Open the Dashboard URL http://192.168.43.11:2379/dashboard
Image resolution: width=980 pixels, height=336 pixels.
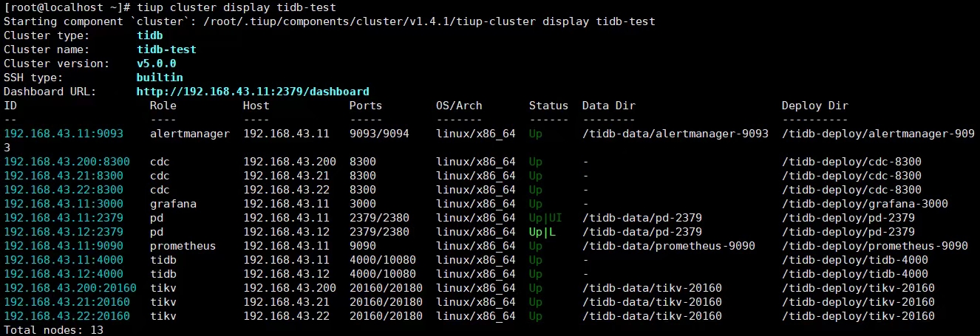253,92
